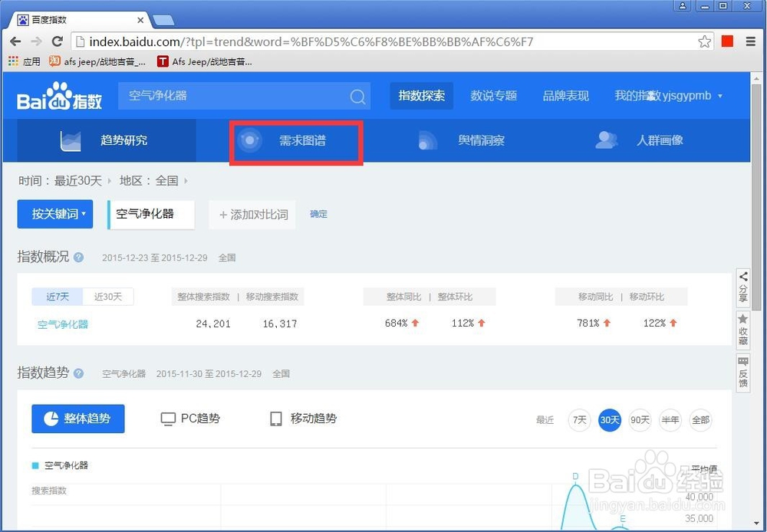This screenshot has width=767, height=532.
Task: Select 指数探索 navigation item
Action: [x=422, y=96]
